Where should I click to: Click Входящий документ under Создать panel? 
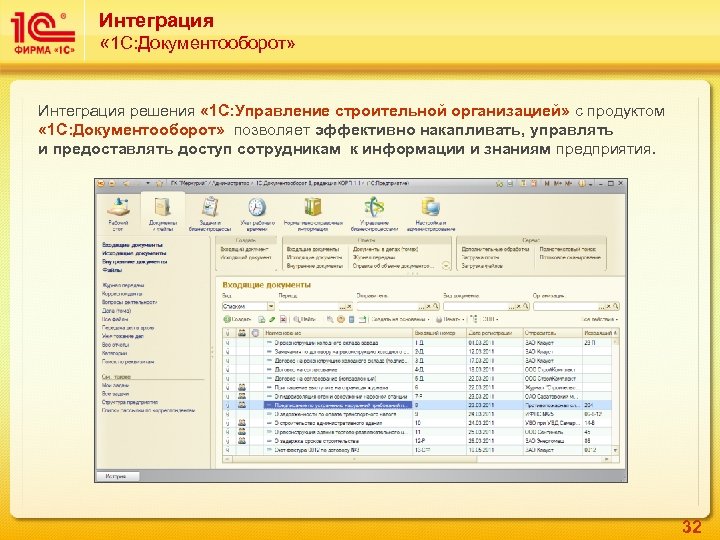point(244,249)
